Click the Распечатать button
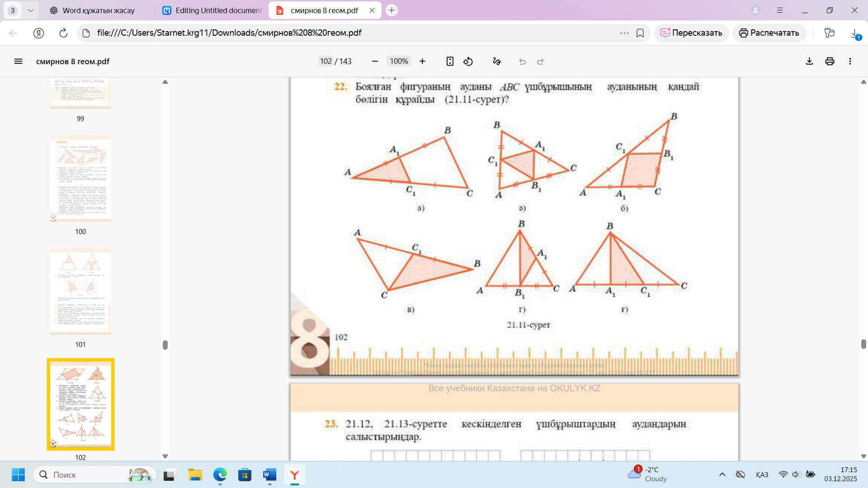 coord(769,33)
